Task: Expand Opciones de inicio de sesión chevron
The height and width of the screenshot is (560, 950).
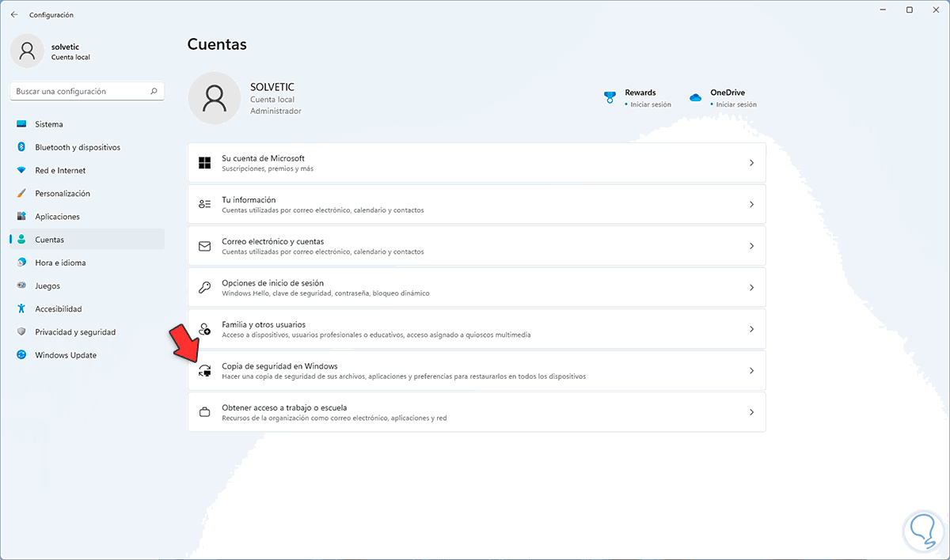Action: [x=751, y=287]
